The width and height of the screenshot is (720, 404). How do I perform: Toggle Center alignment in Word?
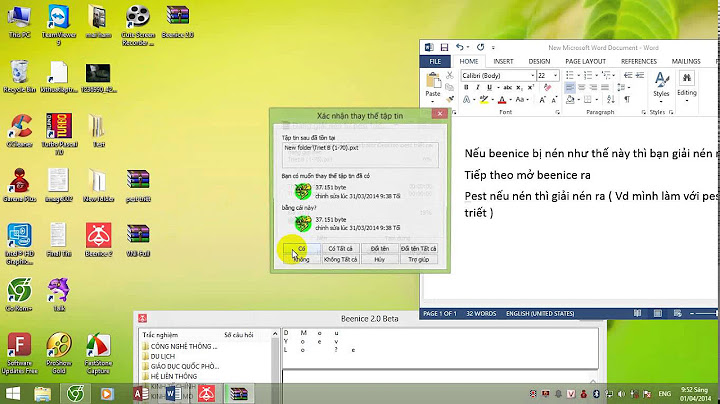coord(581,87)
